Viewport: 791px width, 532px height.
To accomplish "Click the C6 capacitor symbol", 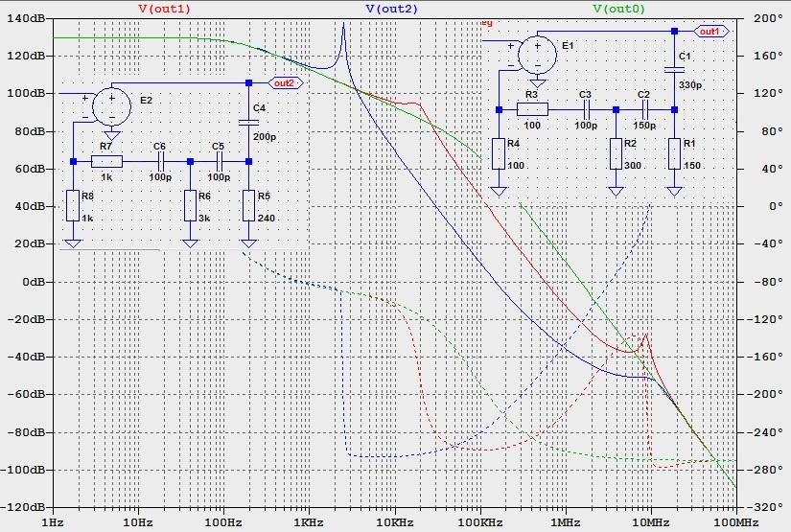I will pos(161,161).
